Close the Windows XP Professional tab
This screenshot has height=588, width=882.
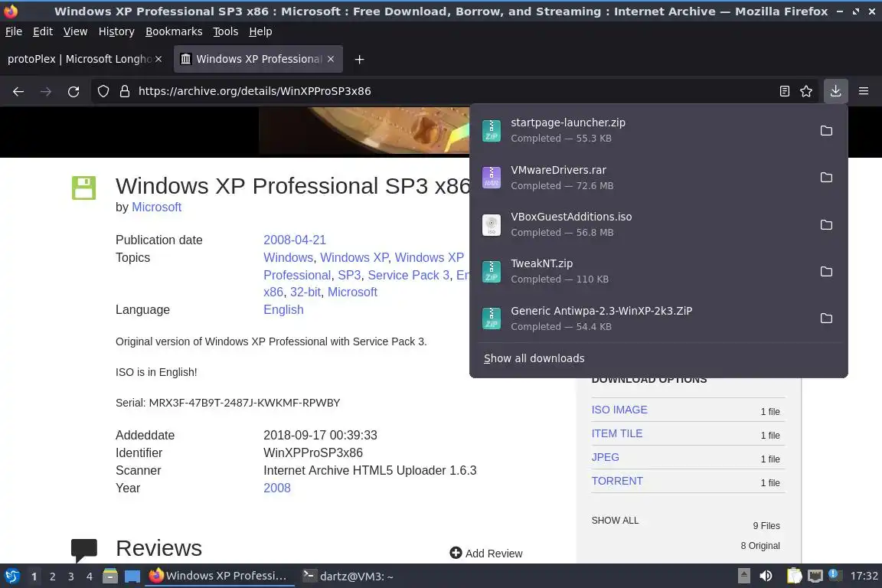click(331, 59)
